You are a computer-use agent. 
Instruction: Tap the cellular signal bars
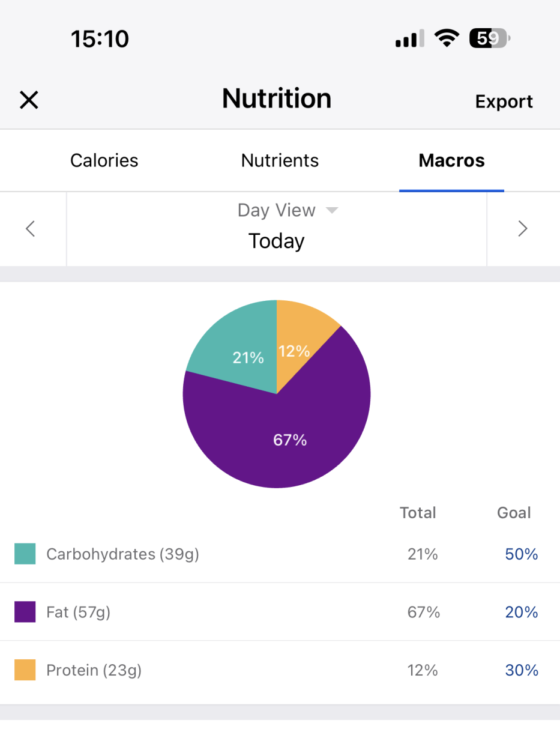coord(409,40)
